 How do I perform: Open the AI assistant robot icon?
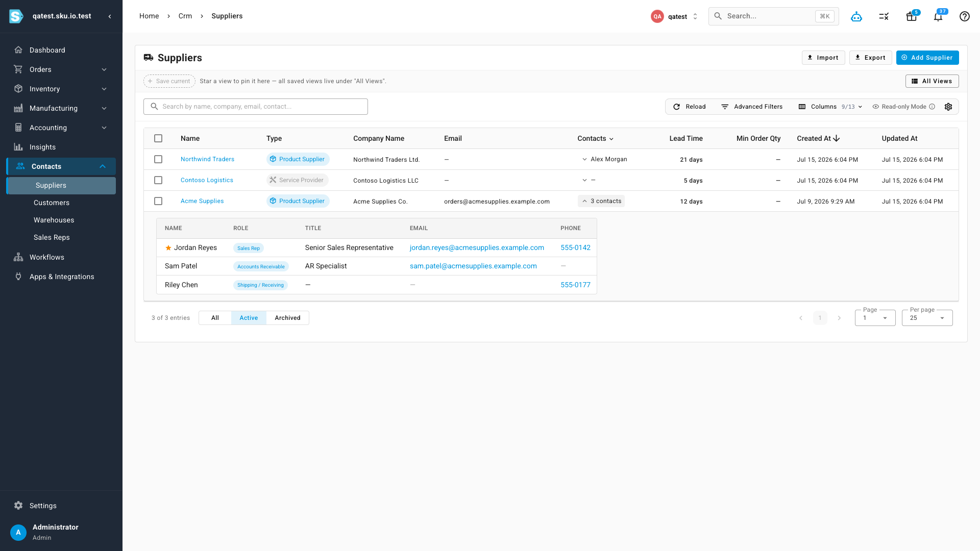[856, 16]
